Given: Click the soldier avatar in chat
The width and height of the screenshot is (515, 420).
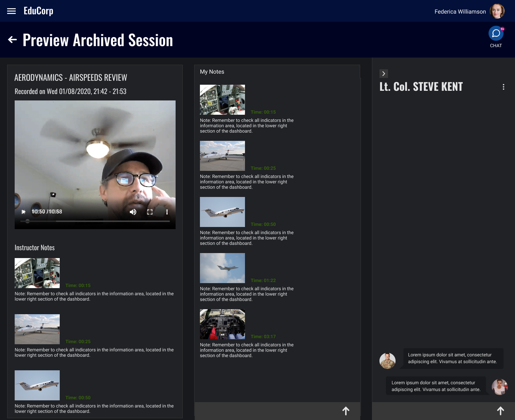Looking at the screenshot, I should [x=387, y=361].
